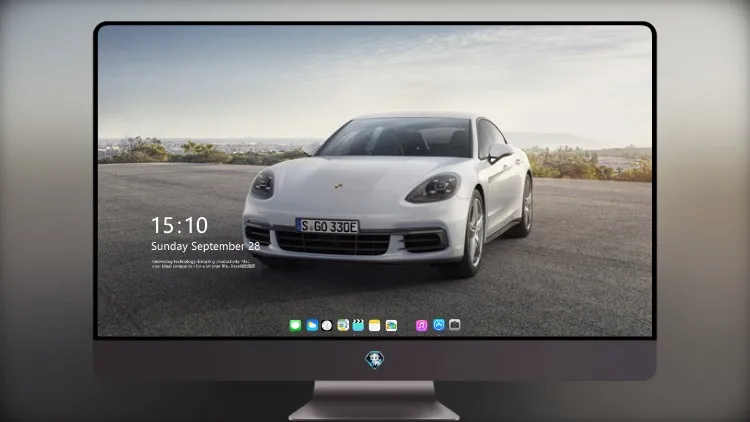Screen dimensions: 750x422
Task: Open the green Messages app in the dock
Action: point(295,325)
